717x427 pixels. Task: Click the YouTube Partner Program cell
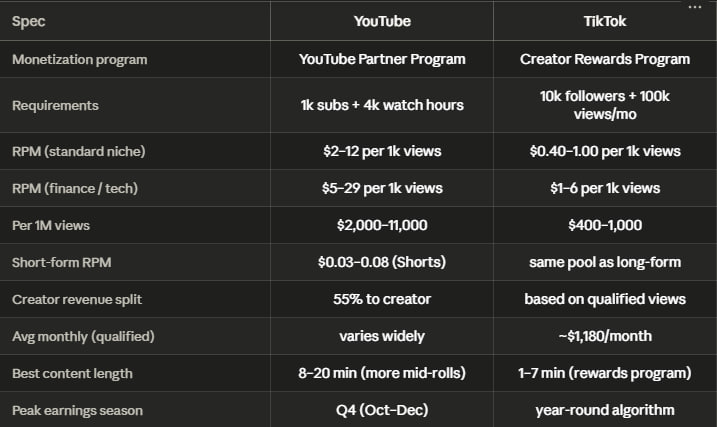point(382,59)
